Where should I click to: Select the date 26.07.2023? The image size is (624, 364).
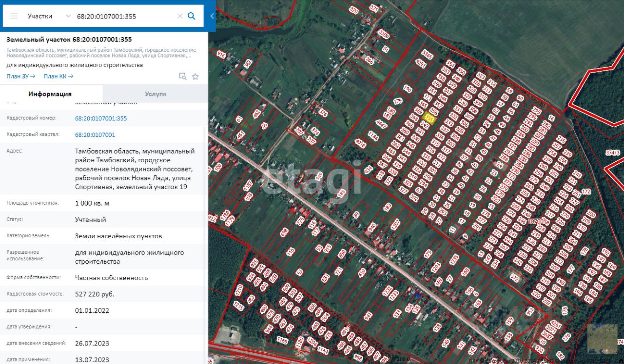click(92, 344)
